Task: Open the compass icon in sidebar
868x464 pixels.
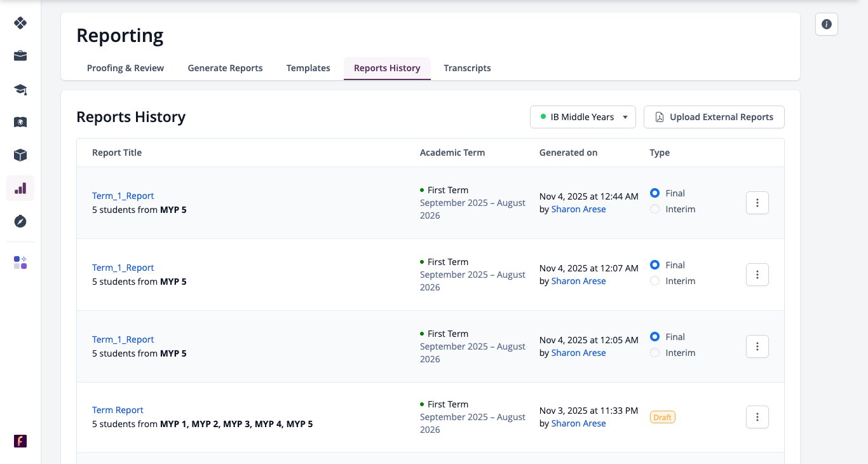Action: coord(20,221)
